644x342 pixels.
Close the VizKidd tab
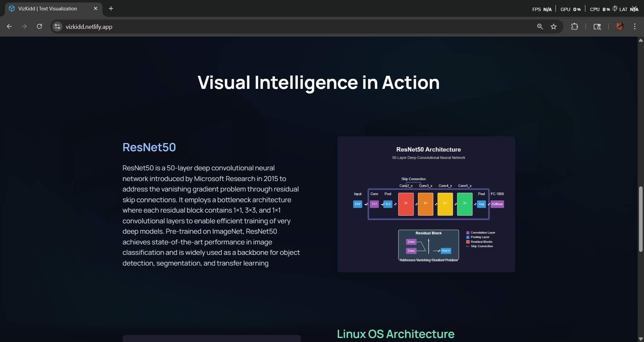coord(96,8)
